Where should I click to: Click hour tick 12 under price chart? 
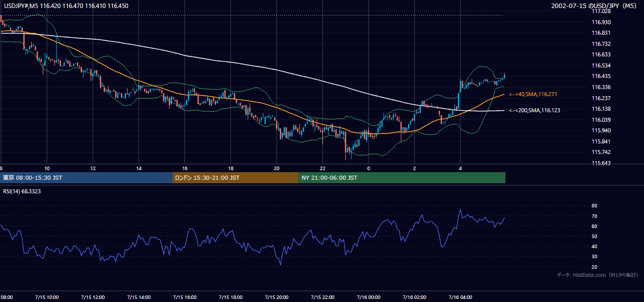tap(93, 168)
